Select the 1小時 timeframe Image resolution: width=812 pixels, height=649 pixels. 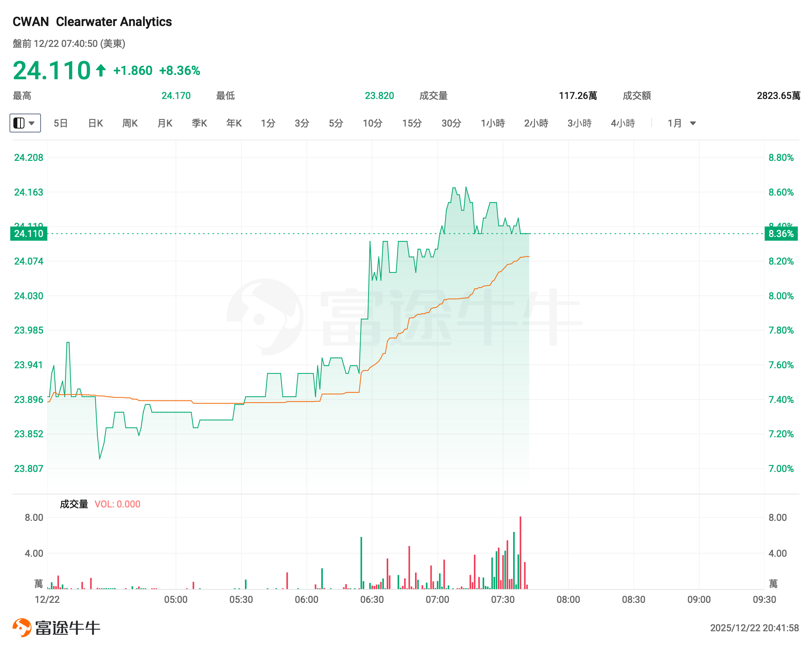click(x=493, y=123)
